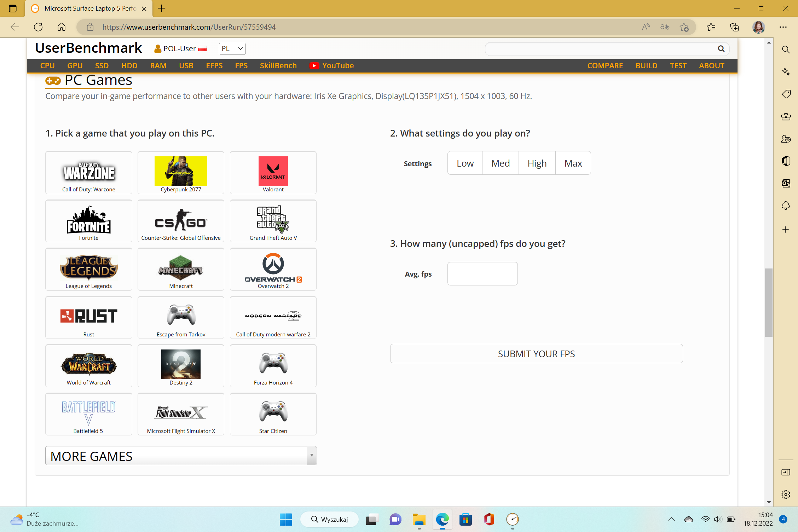Open the SSD menu item
This screenshot has width=798, height=532.
(x=102, y=66)
